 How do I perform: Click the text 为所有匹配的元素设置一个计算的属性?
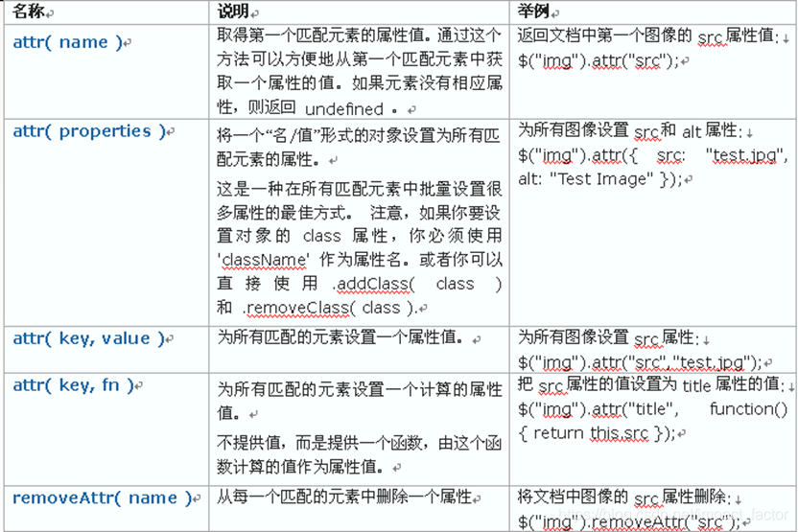point(360,389)
